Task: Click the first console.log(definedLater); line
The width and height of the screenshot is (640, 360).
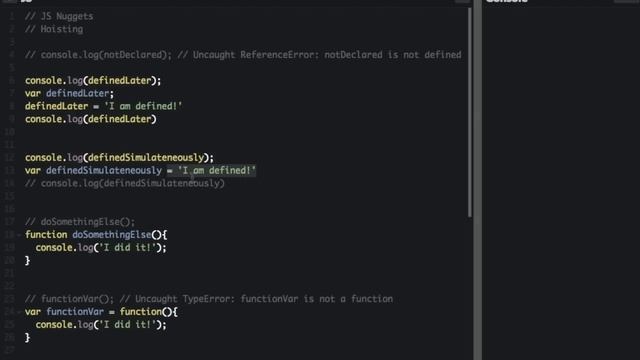Action: coord(93,80)
